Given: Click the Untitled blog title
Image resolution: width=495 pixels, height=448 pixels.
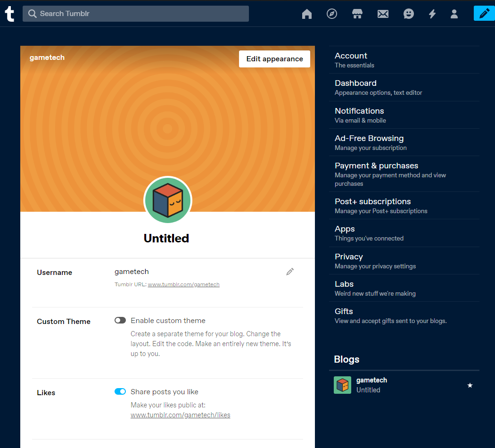Looking at the screenshot, I should [166, 238].
